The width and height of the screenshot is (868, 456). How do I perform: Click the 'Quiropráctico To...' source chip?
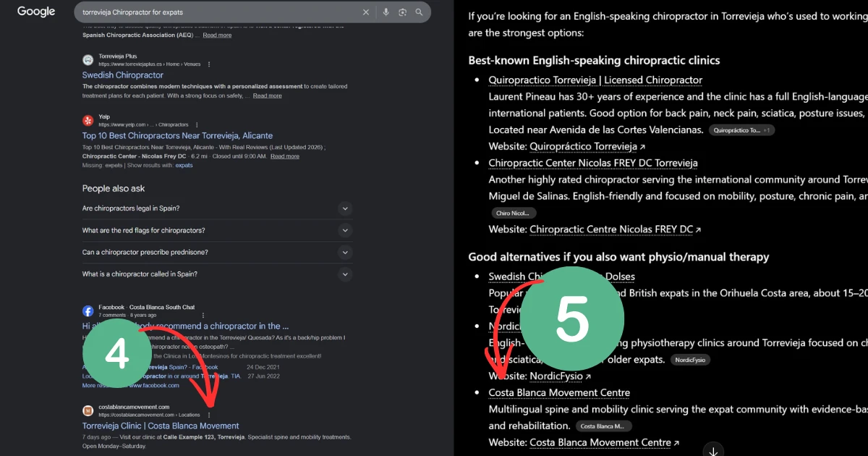pos(741,130)
